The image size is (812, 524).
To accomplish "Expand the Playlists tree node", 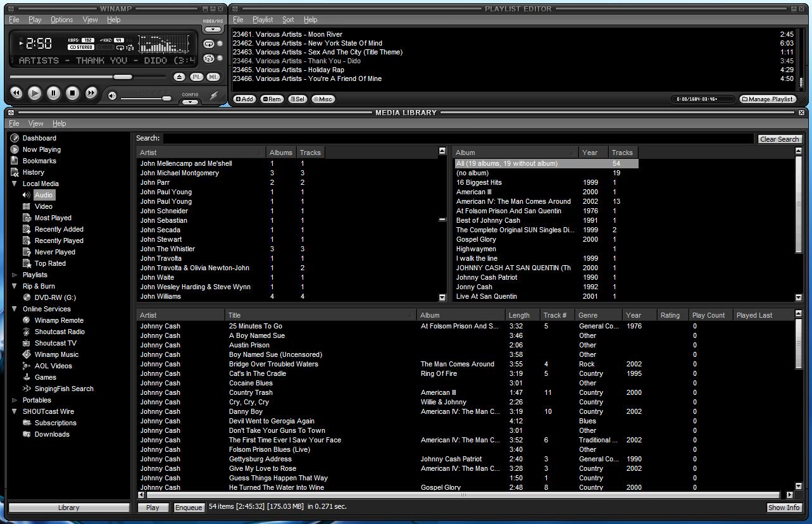I will 15,275.
